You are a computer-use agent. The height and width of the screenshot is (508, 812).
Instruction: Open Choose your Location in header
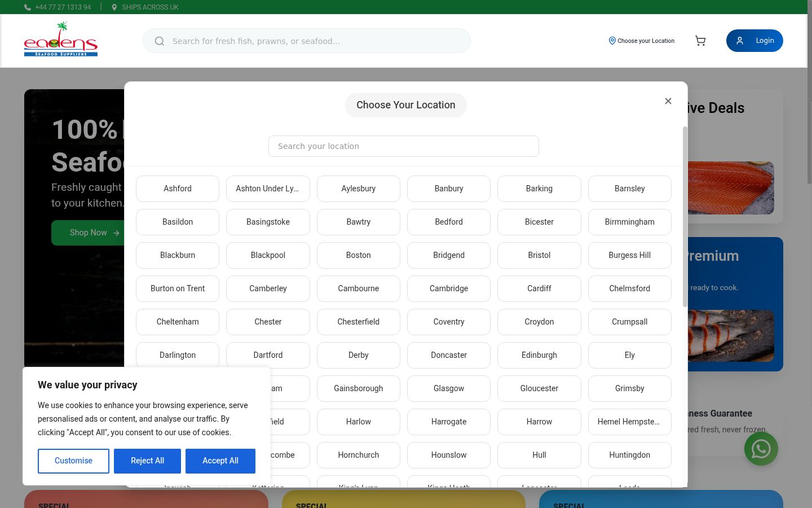point(642,41)
